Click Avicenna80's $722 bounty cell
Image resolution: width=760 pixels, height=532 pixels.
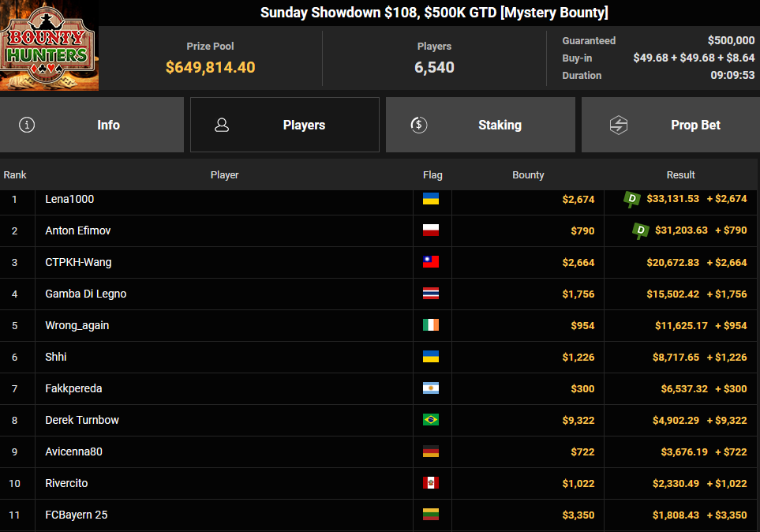click(x=528, y=451)
